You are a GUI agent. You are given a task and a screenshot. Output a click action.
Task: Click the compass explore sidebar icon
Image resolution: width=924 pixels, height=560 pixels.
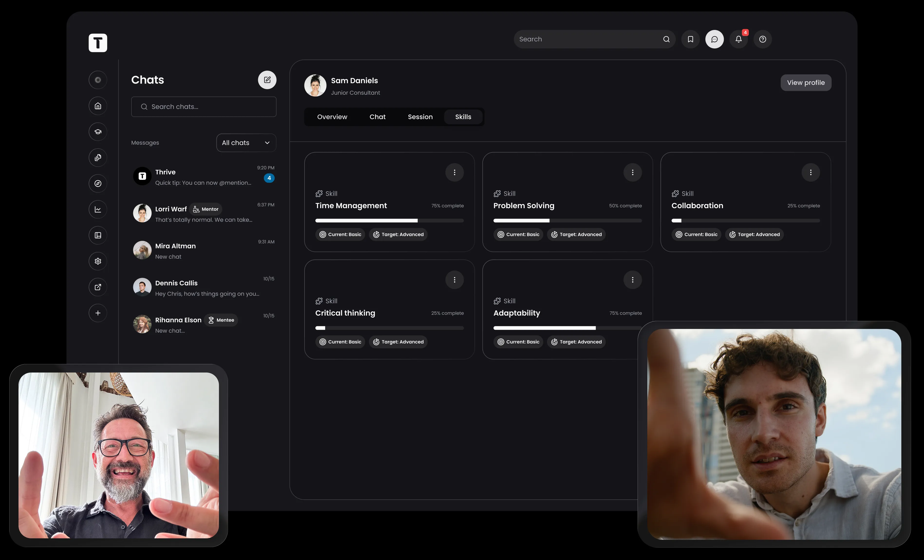[x=98, y=183]
